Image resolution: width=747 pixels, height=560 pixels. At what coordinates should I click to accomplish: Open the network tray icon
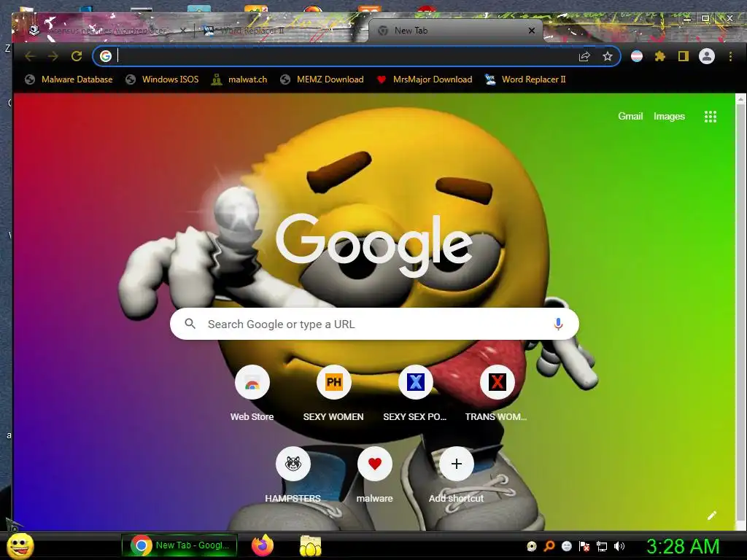(602, 546)
